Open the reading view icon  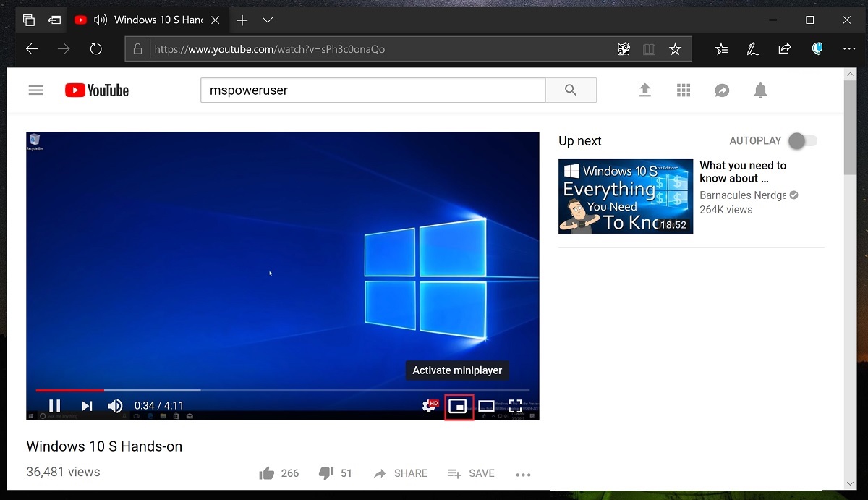pos(650,49)
